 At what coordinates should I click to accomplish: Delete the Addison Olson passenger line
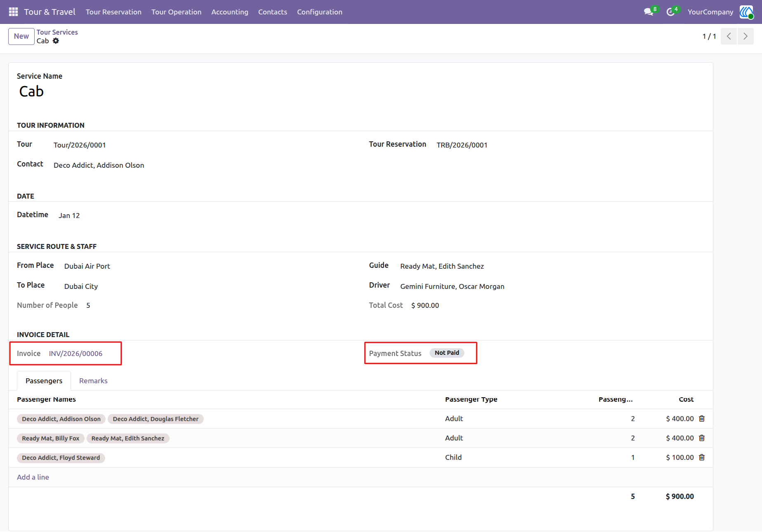point(702,419)
